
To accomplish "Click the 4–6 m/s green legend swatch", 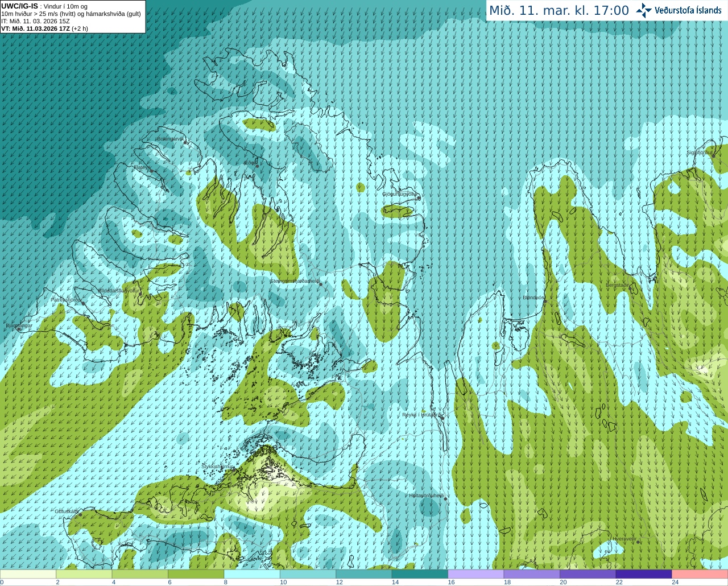I will [140, 574].
